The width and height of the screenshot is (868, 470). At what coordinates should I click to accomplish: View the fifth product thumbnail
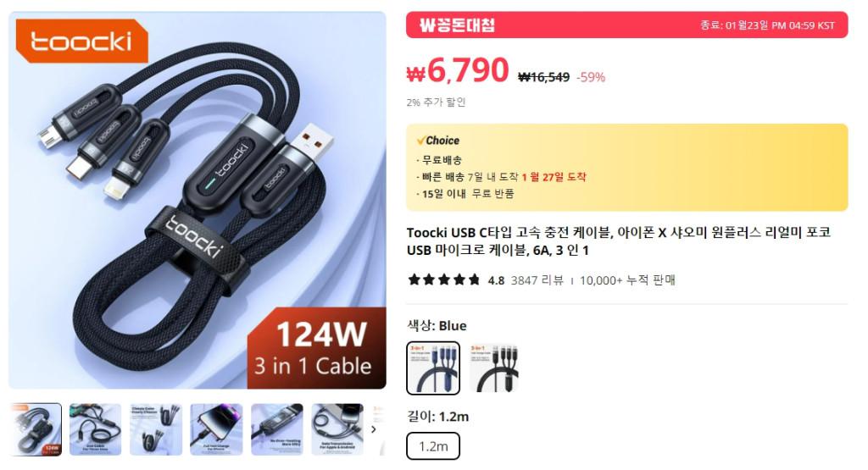tap(277, 429)
